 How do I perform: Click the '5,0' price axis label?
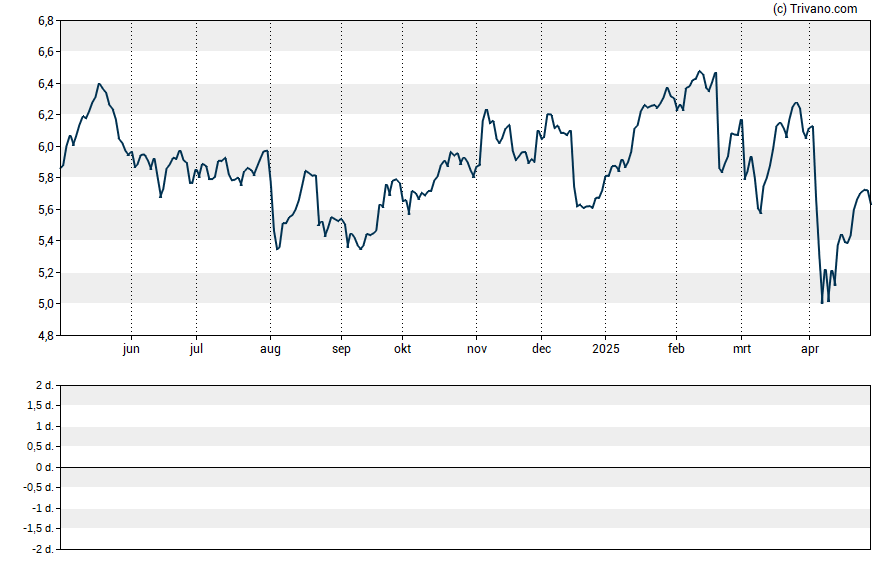pos(46,304)
